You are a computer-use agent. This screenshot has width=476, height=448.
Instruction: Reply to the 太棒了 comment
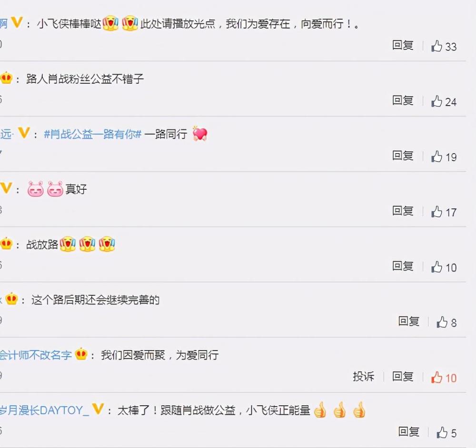click(408, 432)
